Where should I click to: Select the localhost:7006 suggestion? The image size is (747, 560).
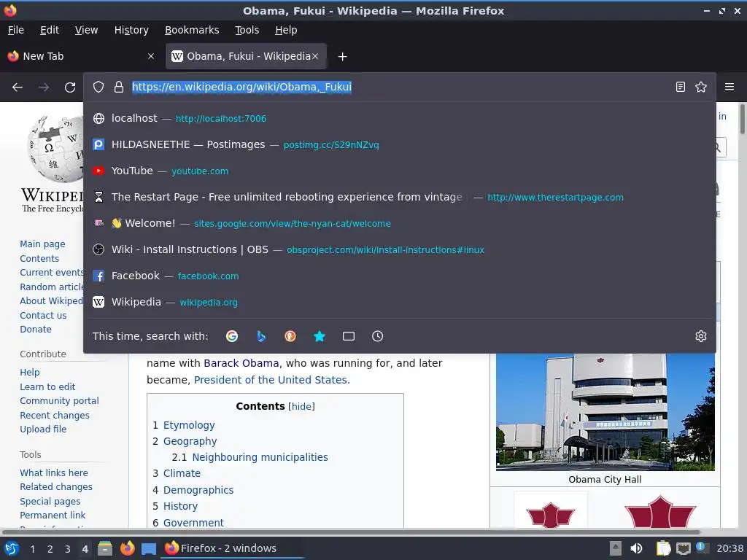(x=400, y=119)
